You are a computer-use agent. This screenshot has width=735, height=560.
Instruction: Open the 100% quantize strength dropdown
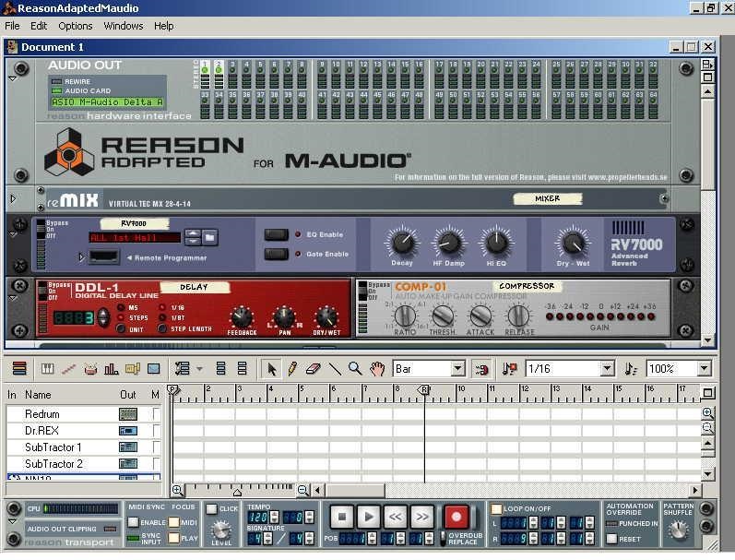[704, 369]
